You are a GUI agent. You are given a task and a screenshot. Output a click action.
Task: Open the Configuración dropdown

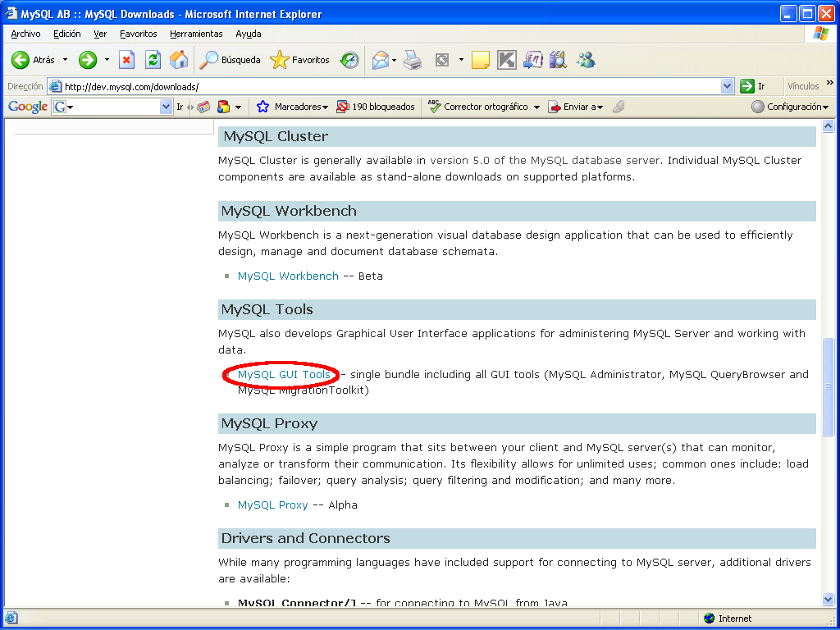pos(790,107)
